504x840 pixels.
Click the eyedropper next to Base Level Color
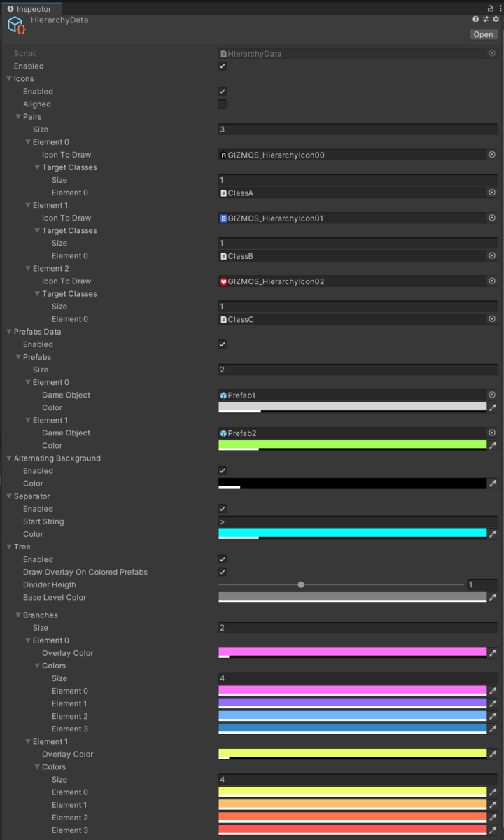tap(493, 597)
